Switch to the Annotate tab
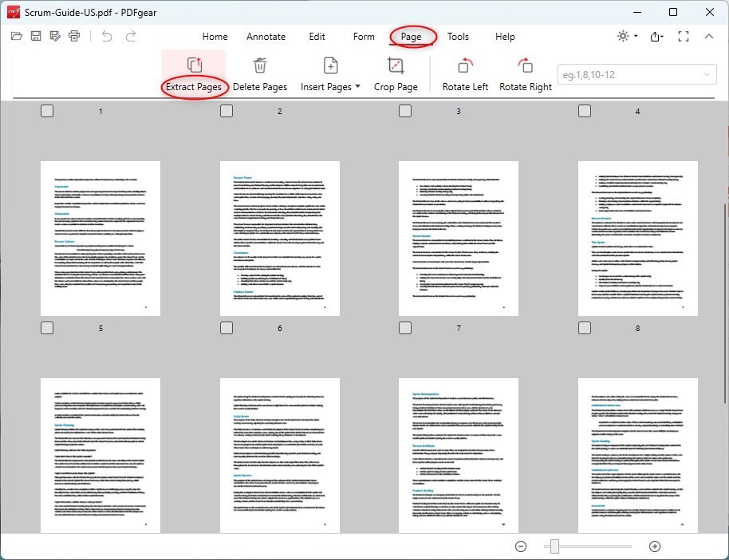 (x=266, y=37)
